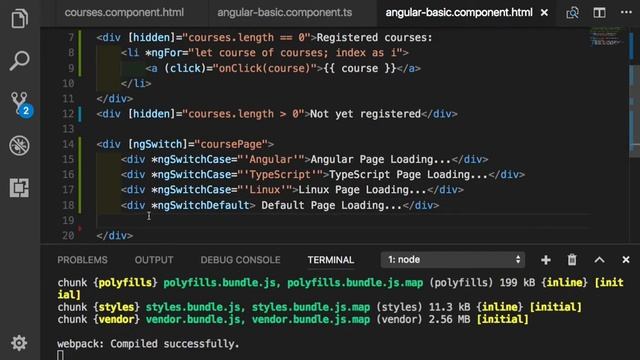Click line number 14 in the gutter
This screenshot has height=360, width=640.
(68, 144)
